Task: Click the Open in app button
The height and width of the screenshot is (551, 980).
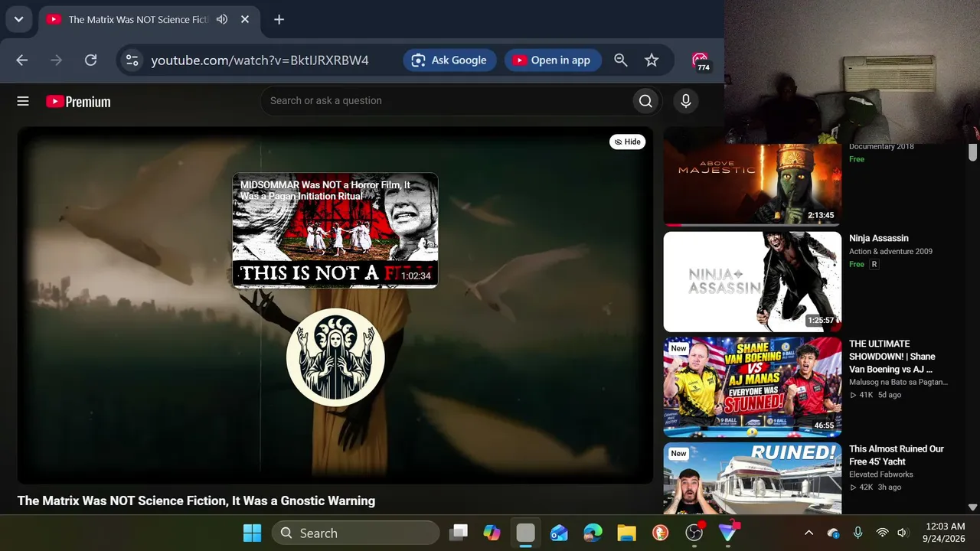Action: coord(552,60)
